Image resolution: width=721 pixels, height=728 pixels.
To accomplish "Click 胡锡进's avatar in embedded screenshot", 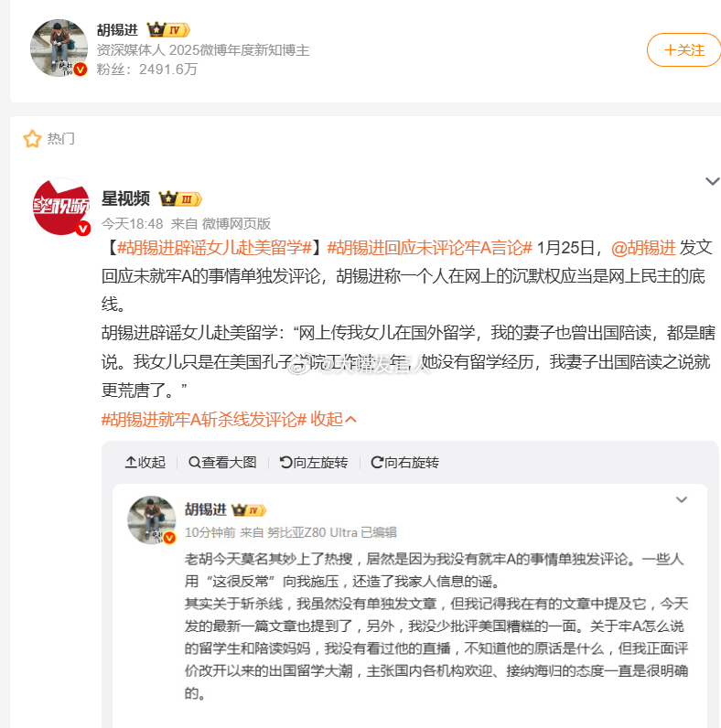I will coord(152,519).
